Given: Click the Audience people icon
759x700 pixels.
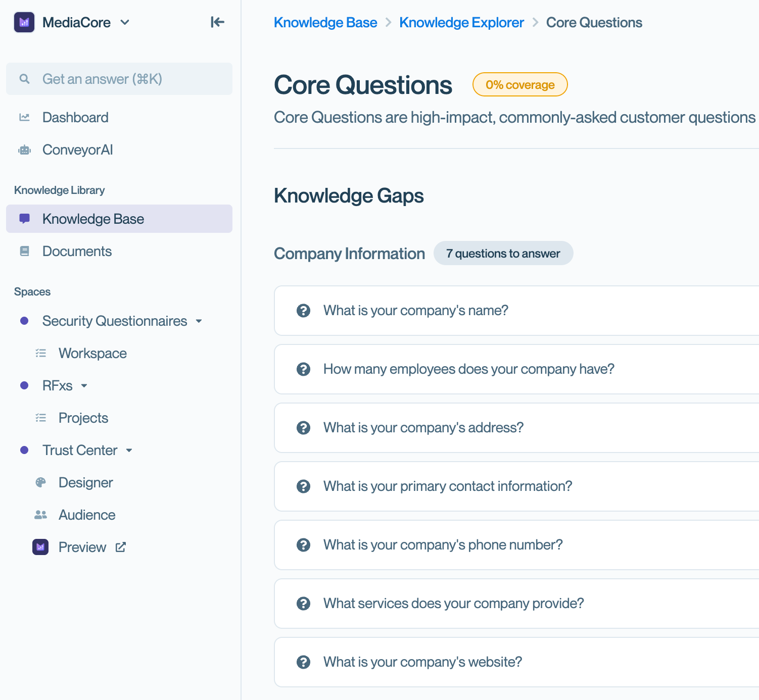Looking at the screenshot, I should (x=40, y=515).
